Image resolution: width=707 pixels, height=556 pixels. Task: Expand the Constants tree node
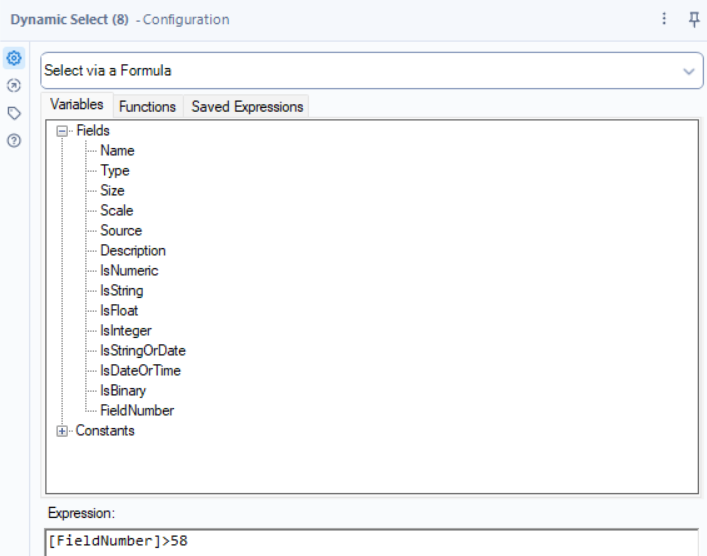pos(62,431)
